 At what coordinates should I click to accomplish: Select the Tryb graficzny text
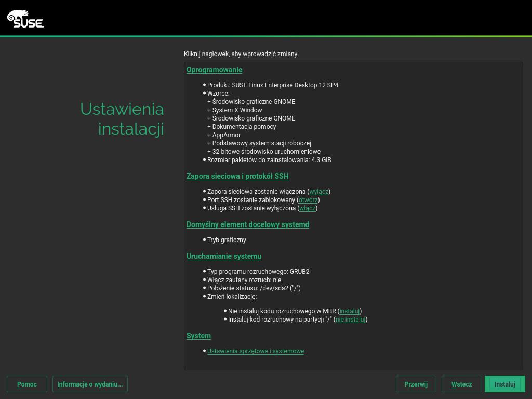[227, 240]
